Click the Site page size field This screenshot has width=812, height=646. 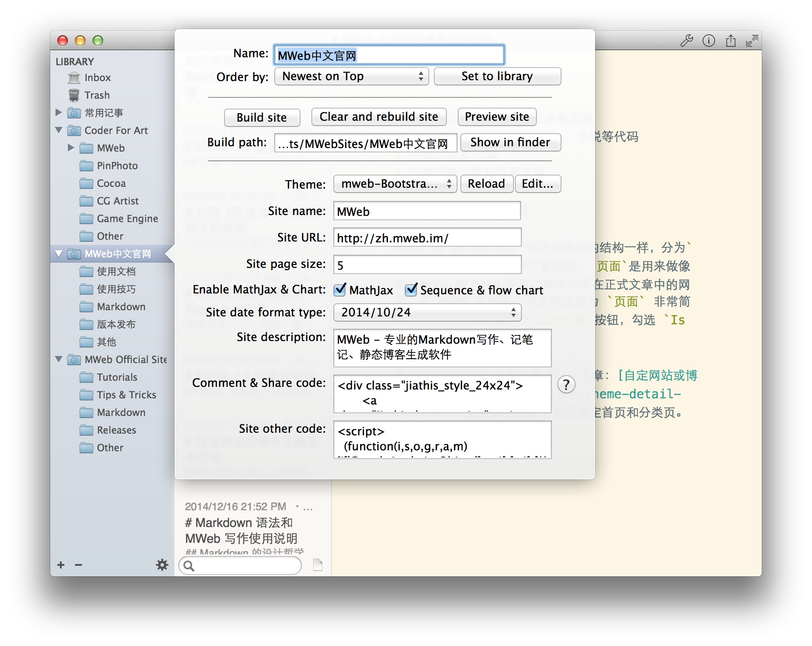pos(427,264)
